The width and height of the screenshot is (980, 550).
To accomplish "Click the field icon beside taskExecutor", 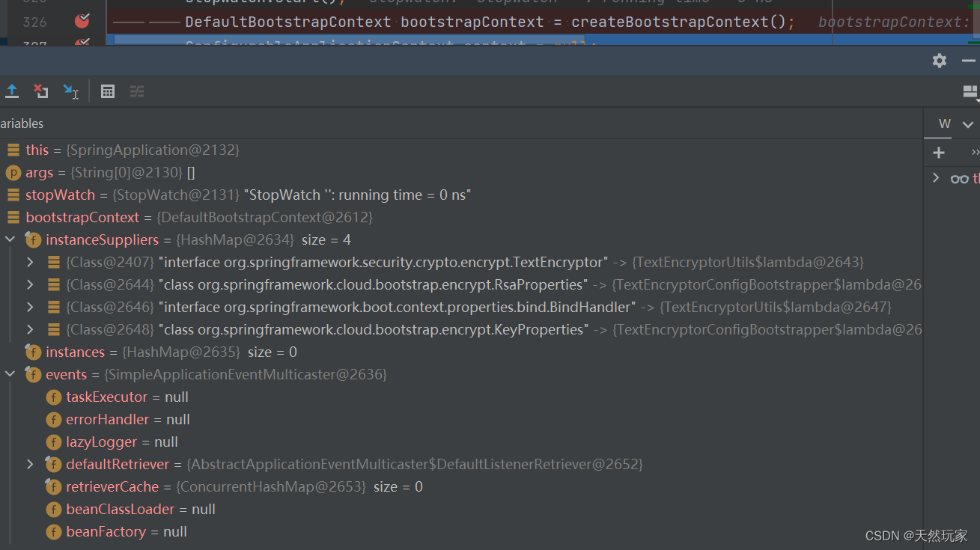I will click(53, 397).
